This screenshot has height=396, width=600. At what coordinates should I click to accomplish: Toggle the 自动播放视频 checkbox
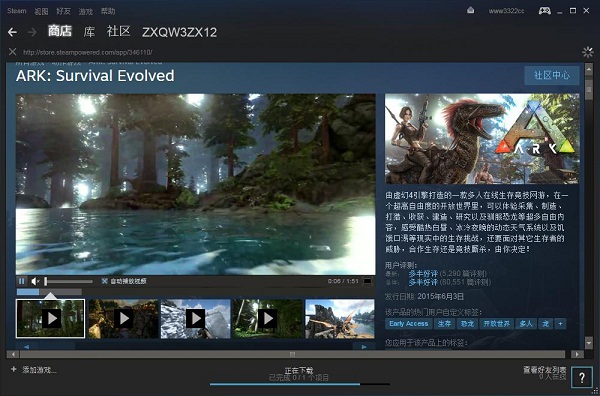pyautogui.click(x=104, y=281)
